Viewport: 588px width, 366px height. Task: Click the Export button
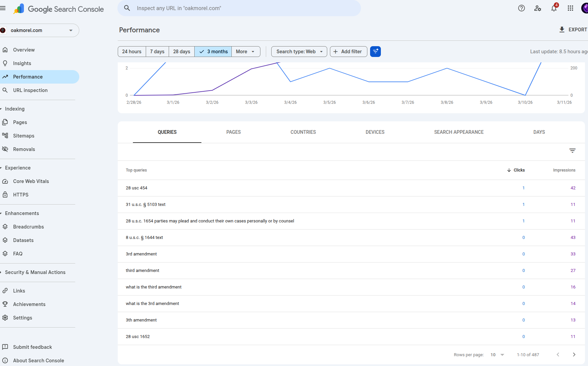point(573,30)
